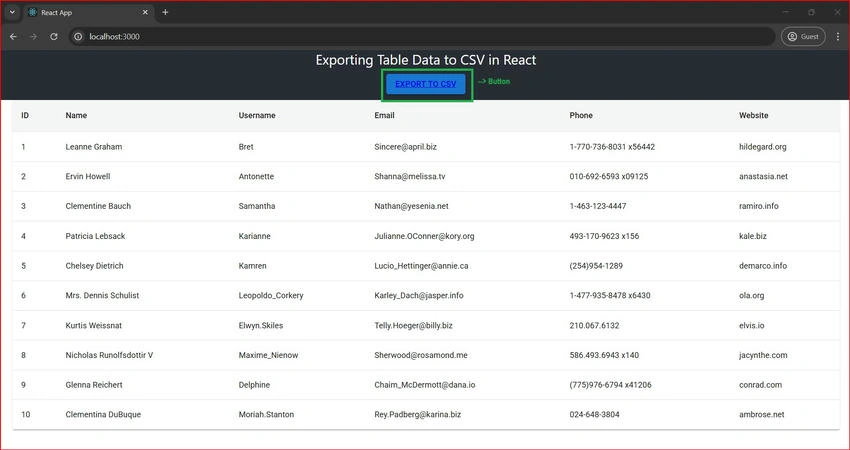Click the Website column header

pos(754,115)
